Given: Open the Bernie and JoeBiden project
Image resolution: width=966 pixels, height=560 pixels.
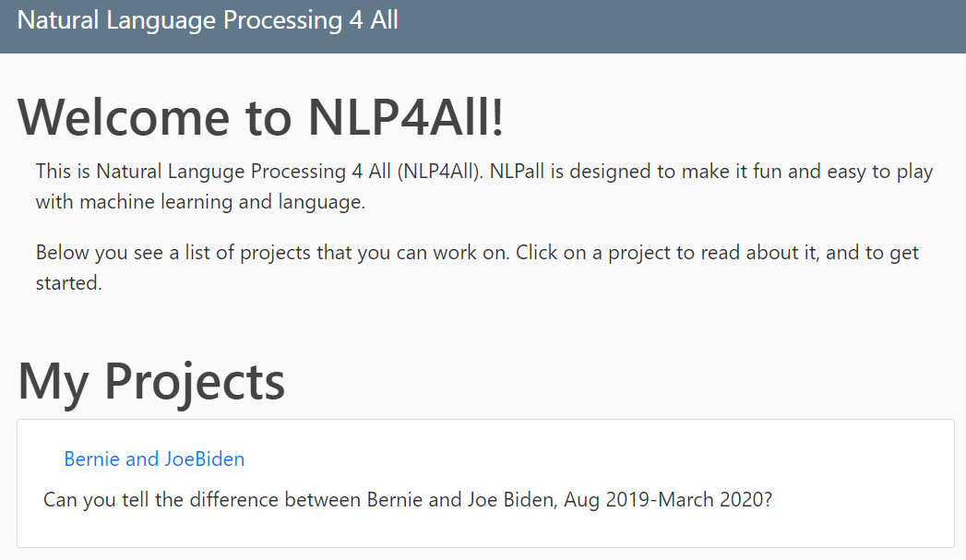Looking at the screenshot, I should 154,459.
